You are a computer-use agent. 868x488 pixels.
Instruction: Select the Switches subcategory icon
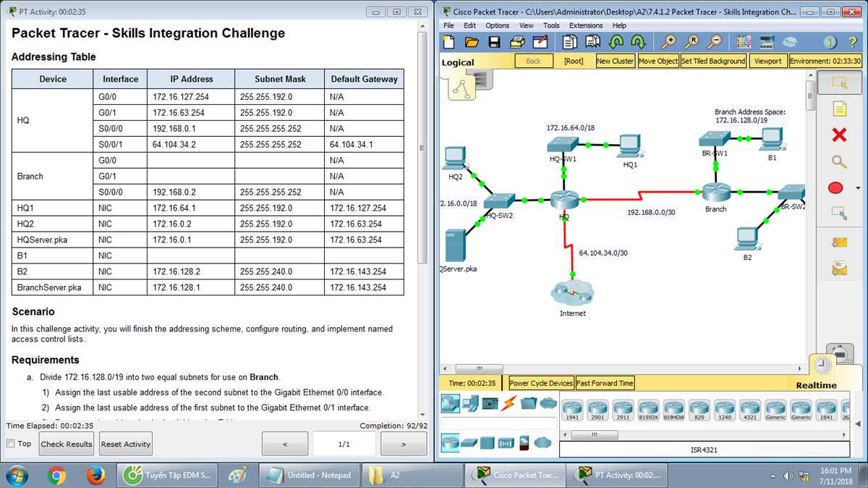[x=469, y=442]
